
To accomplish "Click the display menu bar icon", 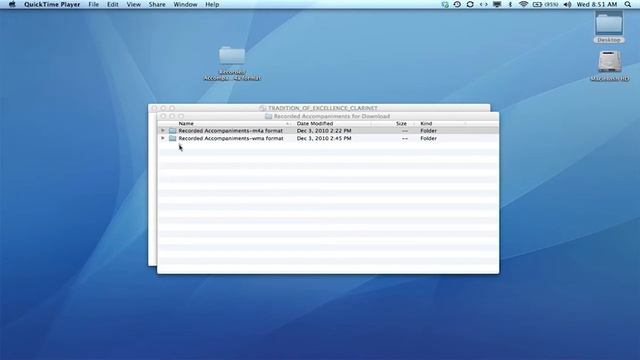I will click(497, 4).
